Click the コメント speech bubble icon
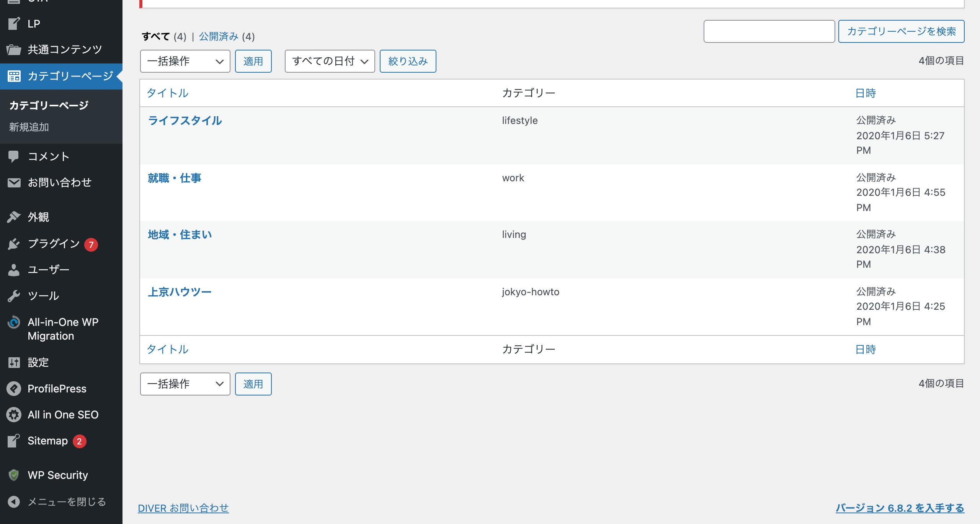Viewport: 980px width, 524px height. [x=14, y=156]
